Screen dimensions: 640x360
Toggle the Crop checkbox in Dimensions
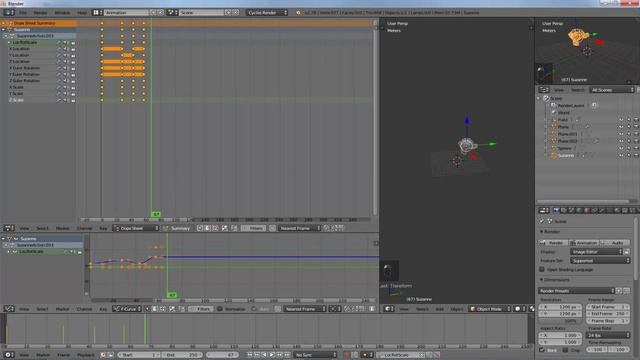[x=565, y=350]
